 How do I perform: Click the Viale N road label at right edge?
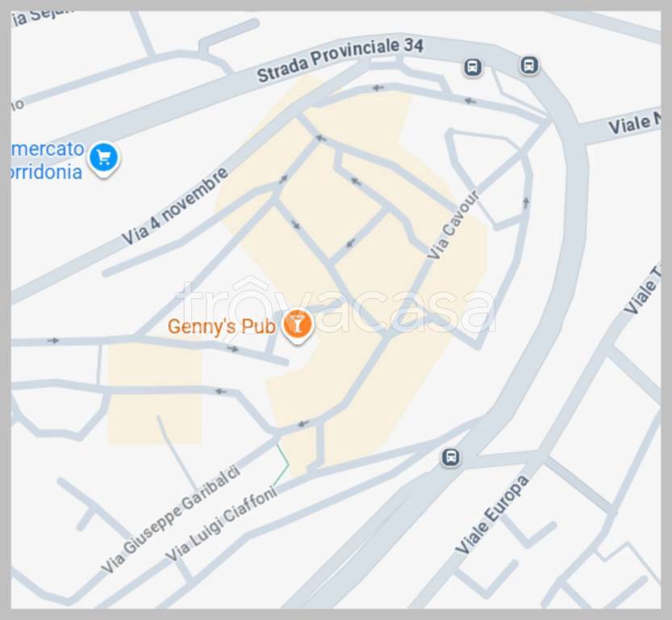634,124
